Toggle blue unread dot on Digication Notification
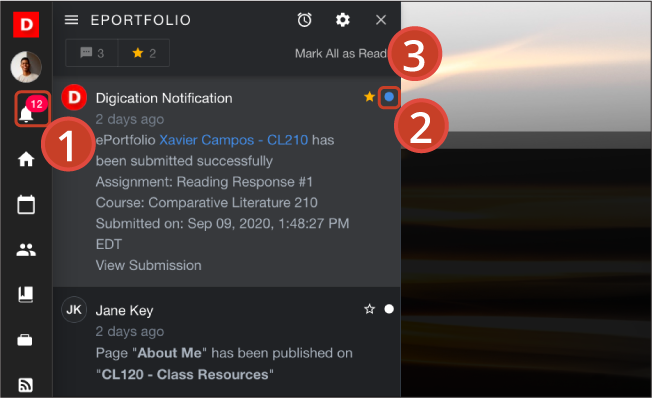The image size is (652, 398). 389,97
